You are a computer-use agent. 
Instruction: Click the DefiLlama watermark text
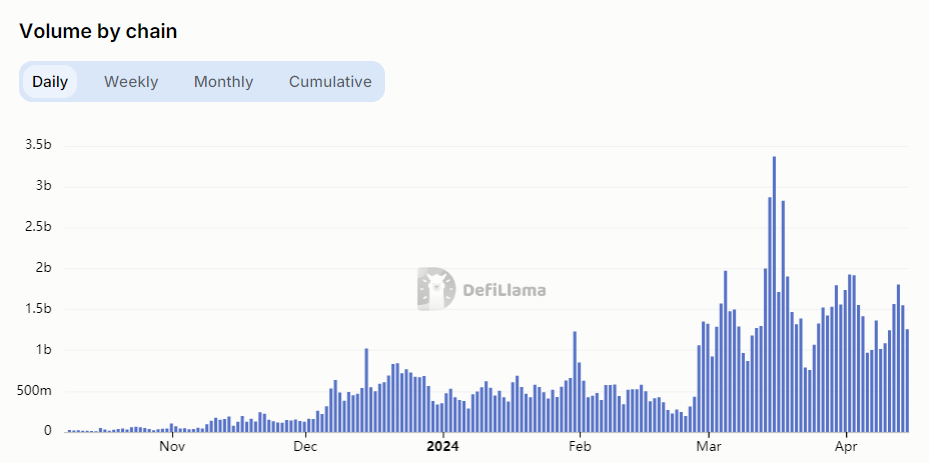504,291
